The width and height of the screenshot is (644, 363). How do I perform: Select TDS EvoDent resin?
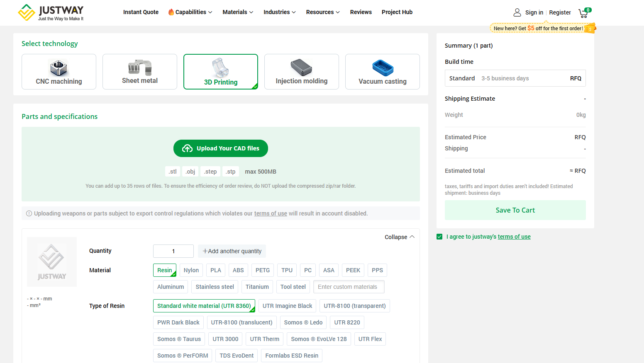(x=237, y=356)
